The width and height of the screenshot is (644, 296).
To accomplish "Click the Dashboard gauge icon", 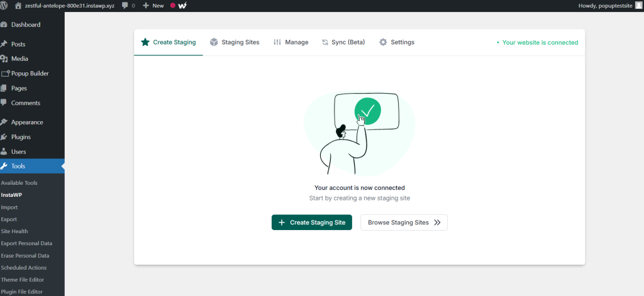I will (4, 25).
